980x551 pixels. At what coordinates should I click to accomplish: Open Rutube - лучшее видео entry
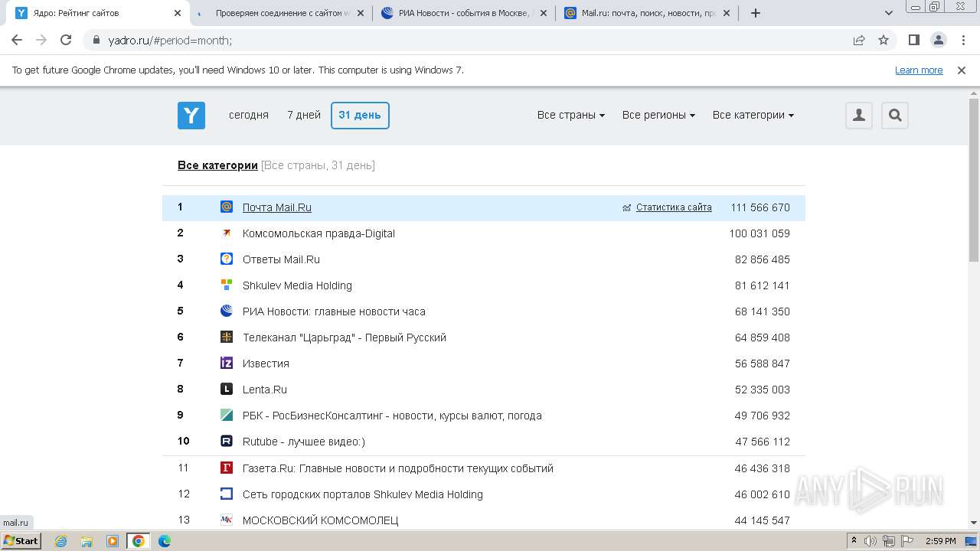[304, 442]
